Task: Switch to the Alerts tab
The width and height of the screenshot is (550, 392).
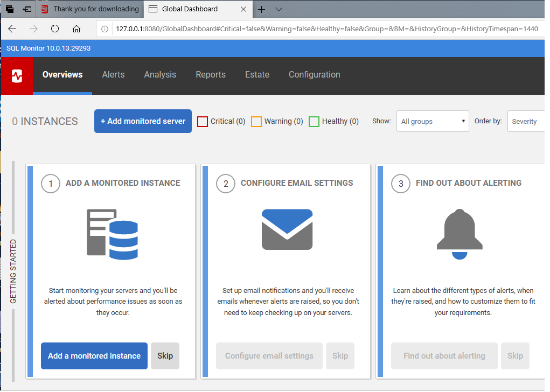Action: click(x=113, y=75)
